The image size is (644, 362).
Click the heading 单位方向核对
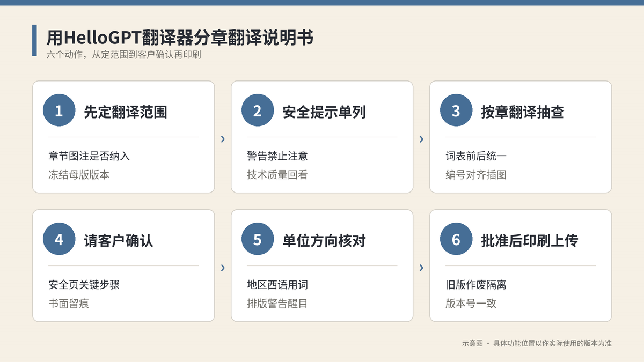pyautogui.click(x=324, y=240)
